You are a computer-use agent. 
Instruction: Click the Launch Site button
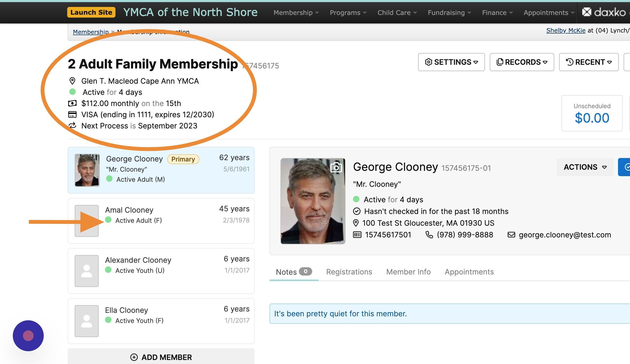pos(91,12)
